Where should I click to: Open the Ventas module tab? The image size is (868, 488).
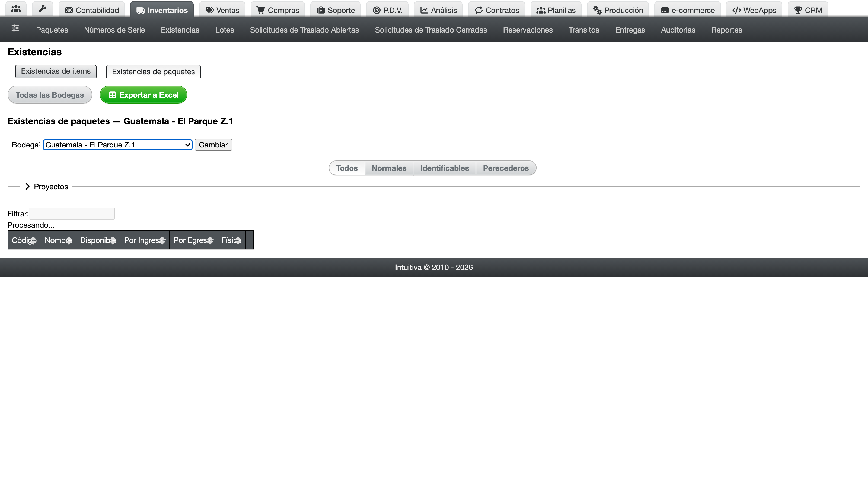222,10
